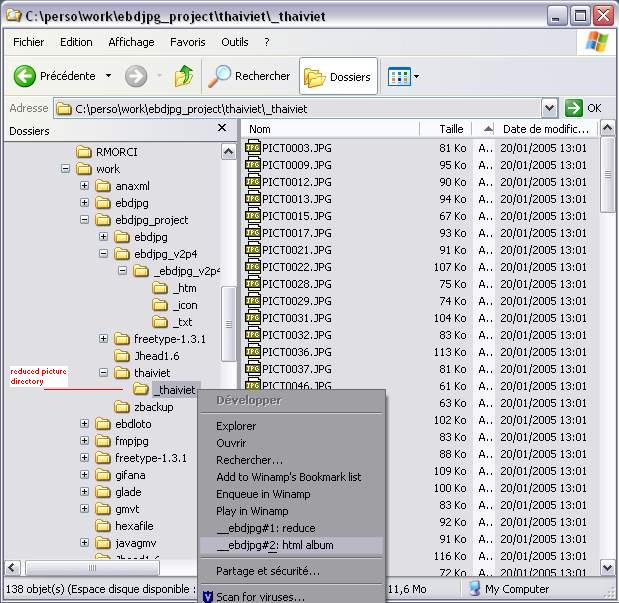Screen dimensions: 619x603
Task: Click the green OK go arrow
Action: [574, 108]
